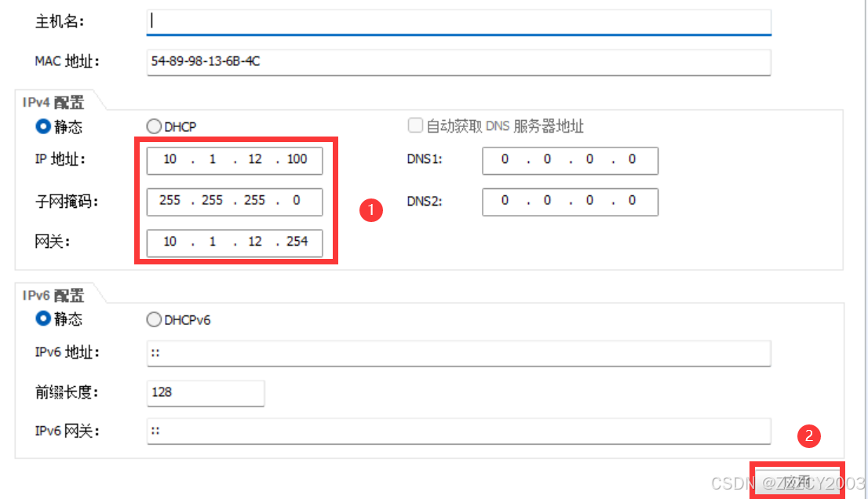Click the first octet of IP 地址
Image resolution: width=868 pixels, height=499 pixels.
[x=170, y=160]
